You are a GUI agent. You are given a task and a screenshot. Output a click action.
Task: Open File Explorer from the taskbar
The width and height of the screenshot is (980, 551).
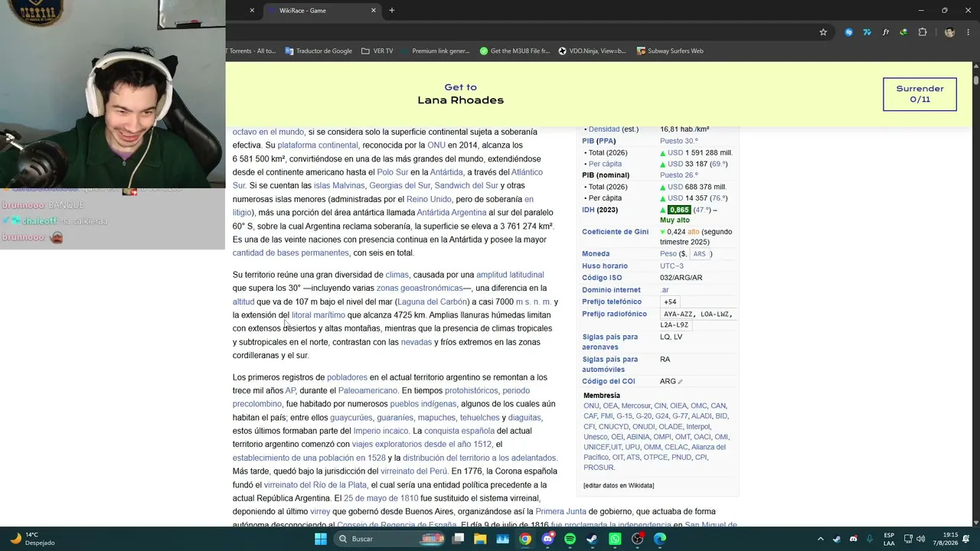(480, 539)
